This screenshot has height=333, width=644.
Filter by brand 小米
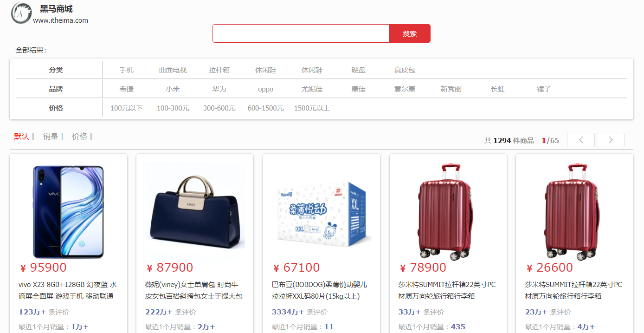(173, 89)
